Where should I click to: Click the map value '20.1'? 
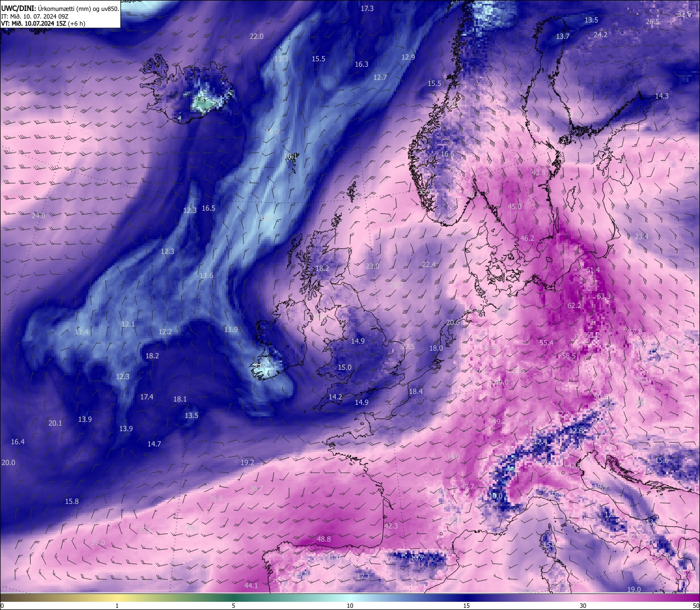[55, 423]
